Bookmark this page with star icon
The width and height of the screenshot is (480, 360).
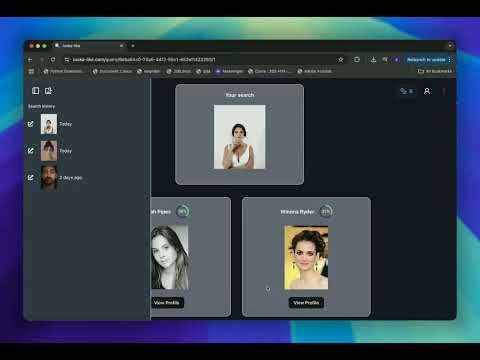341,60
